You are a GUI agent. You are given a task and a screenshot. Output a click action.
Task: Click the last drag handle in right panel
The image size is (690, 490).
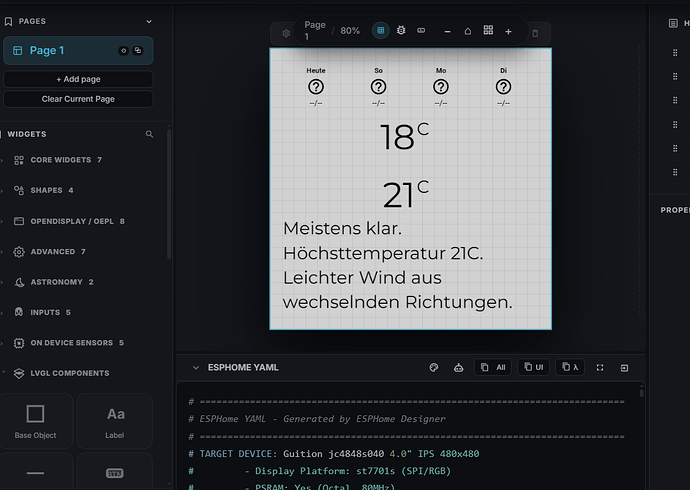pyautogui.click(x=675, y=172)
